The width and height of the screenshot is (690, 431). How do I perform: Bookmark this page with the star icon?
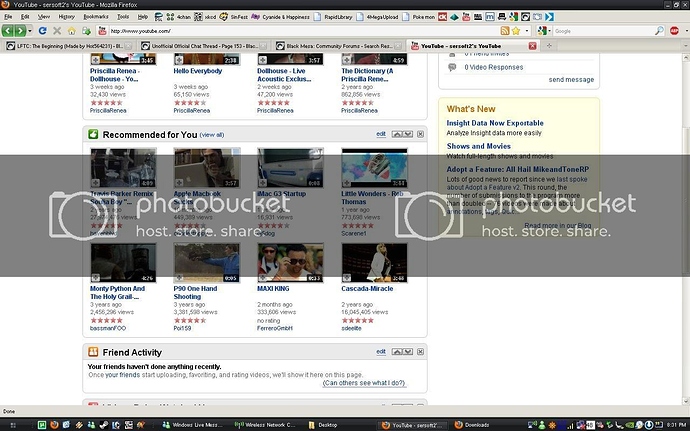[516, 31]
